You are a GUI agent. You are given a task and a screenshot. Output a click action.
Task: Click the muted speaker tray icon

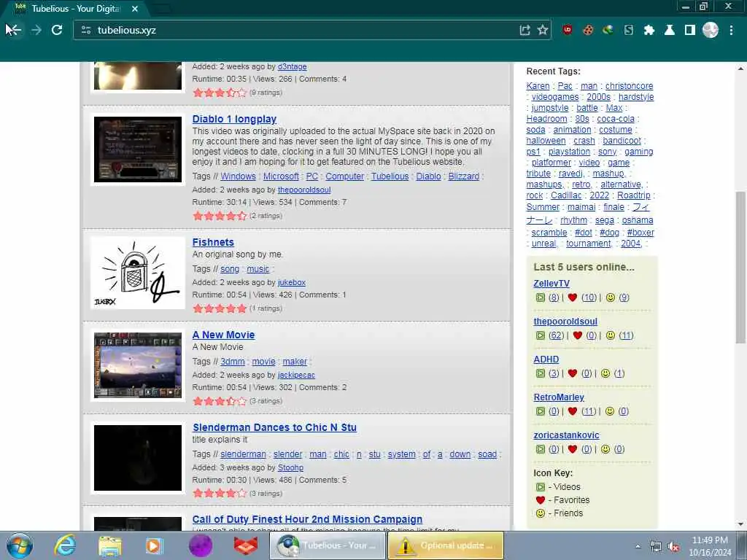point(673,547)
